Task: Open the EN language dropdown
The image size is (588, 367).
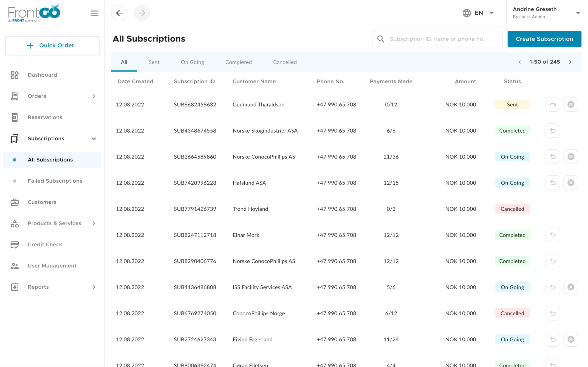Action: pyautogui.click(x=478, y=13)
